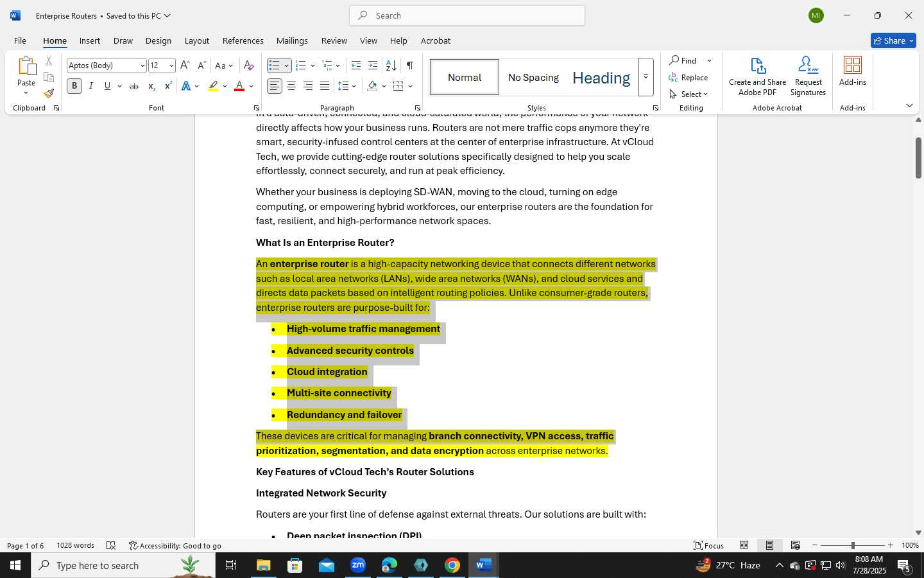Apply the Normal style
Image resolution: width=924 pixels, height=578 pixels.
click(x=465, y=77)
